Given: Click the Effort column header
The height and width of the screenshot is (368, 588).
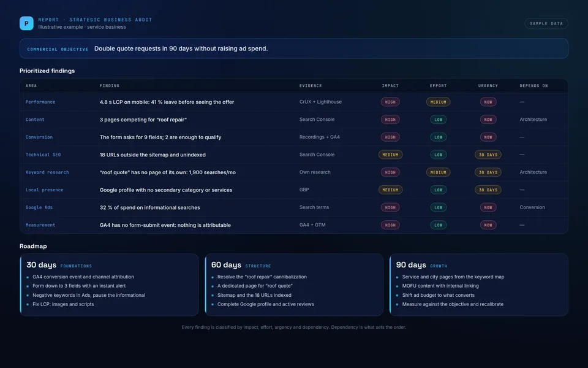Looking at the screenshot, I should click(x=438, y=86).
